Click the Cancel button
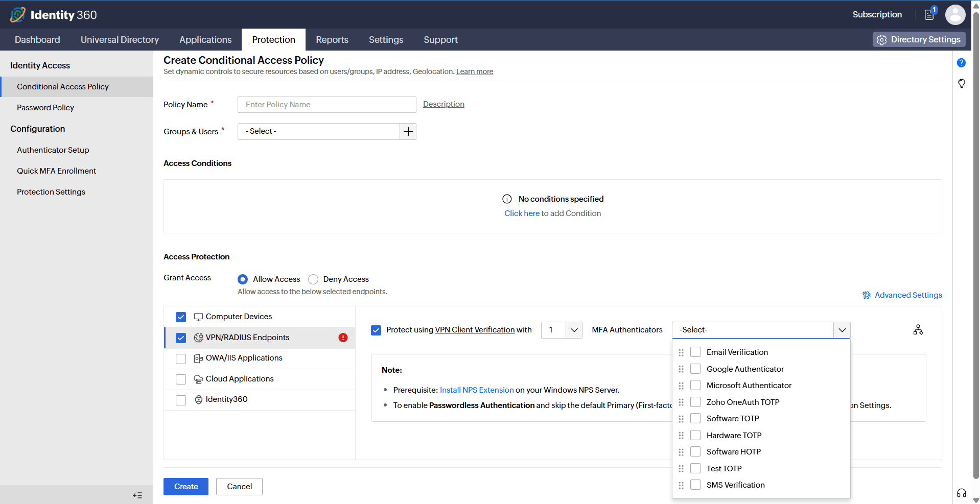Screen dimensions: 980x504 click(x=239, y=487)
